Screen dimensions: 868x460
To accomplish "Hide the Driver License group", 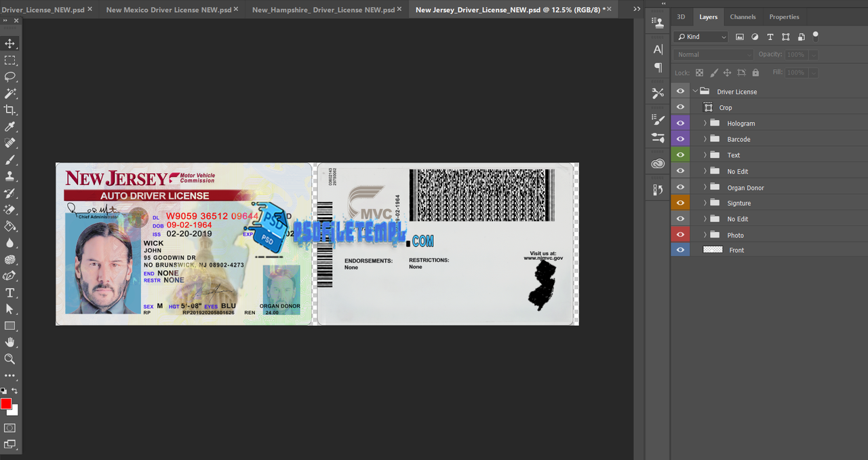I will tap(680, 91).
